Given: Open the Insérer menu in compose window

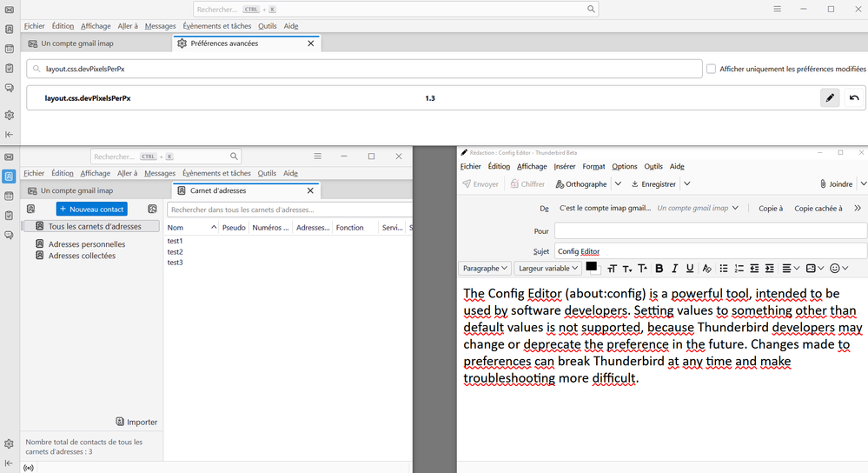Looking at the screenshot, I should [x=564, y=166].
